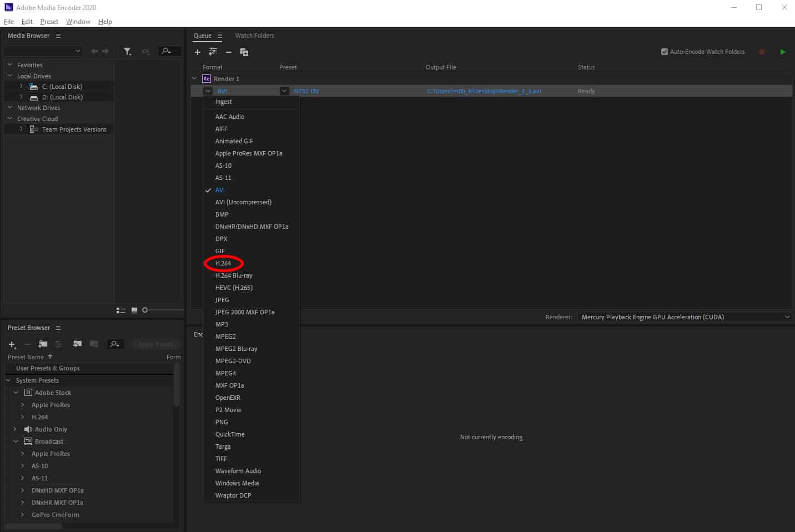Click the Media Browser forward arrow
Viewport: 795px width, 532px height.
(105, 51)
